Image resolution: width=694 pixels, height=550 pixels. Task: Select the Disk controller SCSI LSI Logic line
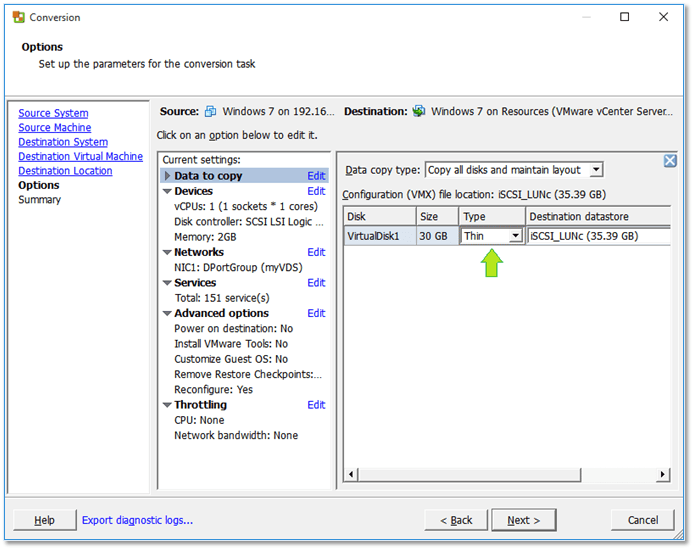click(249, 222)
